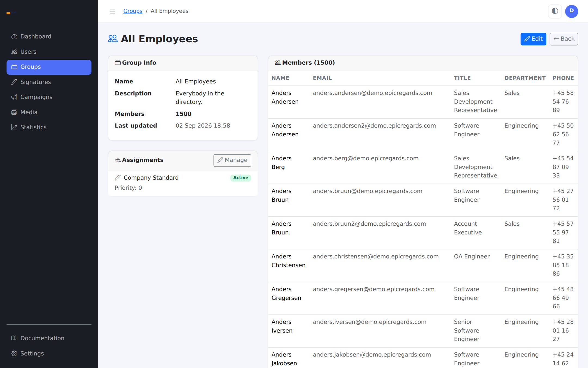The image size is (588, 368).
Task: Click the Settings gear icon
Action: 14,354
